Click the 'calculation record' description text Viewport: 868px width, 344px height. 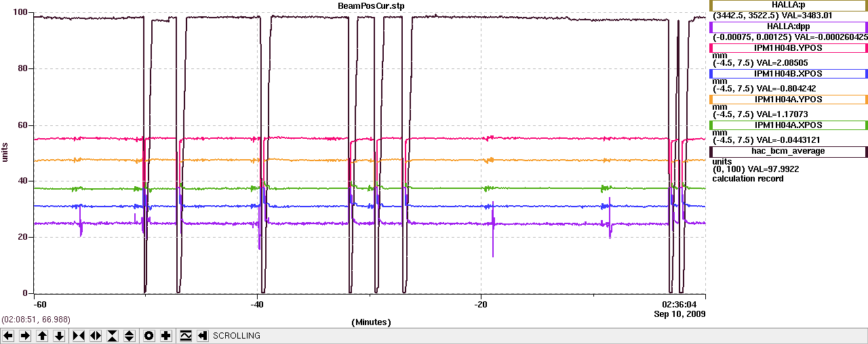click(748, 179)
